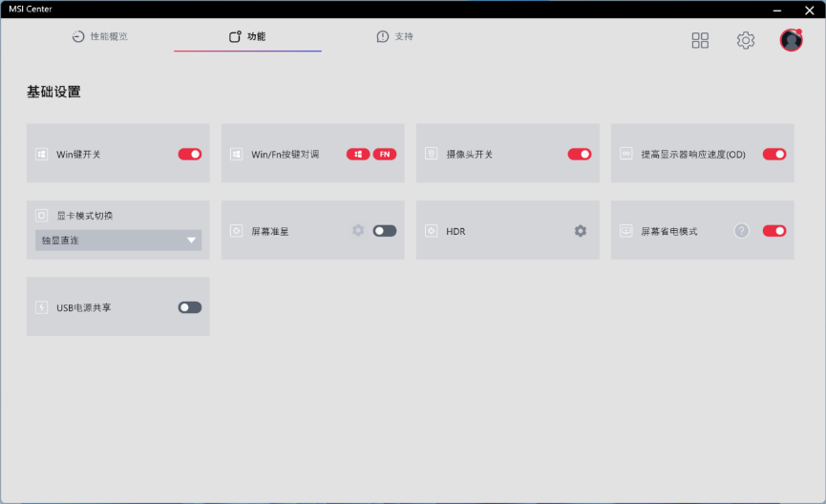Click the FN badge in Win/Fn按键对调
The image size is (826, 504).
(385, 154)
